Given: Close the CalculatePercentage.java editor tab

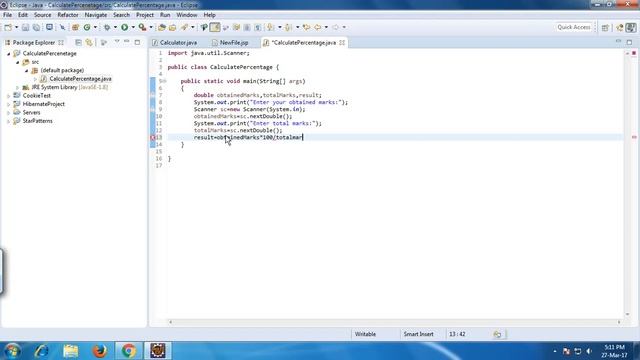Looking at the screenshot, I should [x=342, y=42].
